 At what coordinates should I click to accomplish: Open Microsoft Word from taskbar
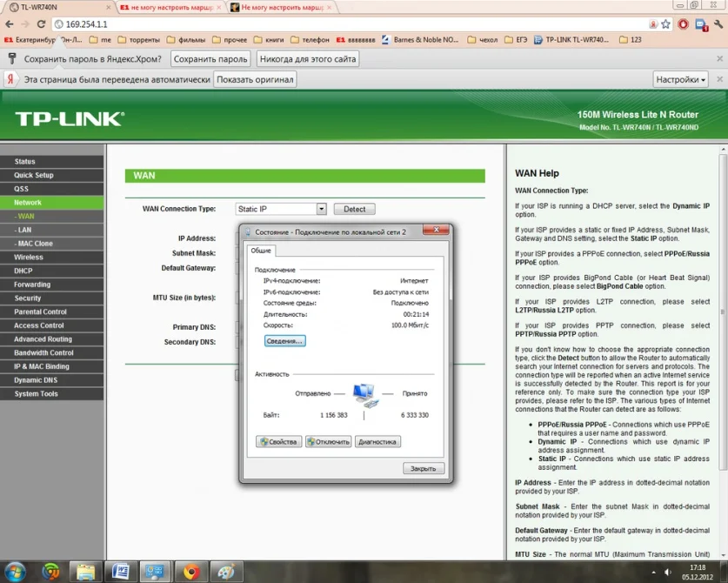pos(121,572)
